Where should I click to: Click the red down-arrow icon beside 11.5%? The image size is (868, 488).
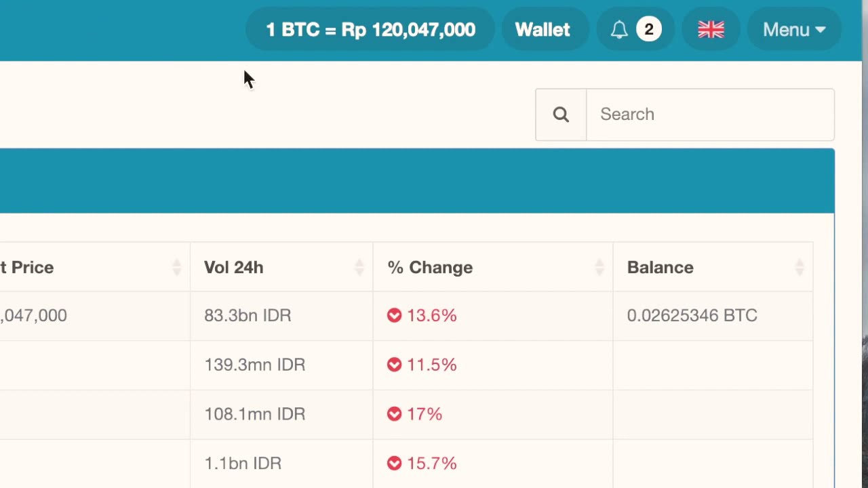(x=394, y=365)
